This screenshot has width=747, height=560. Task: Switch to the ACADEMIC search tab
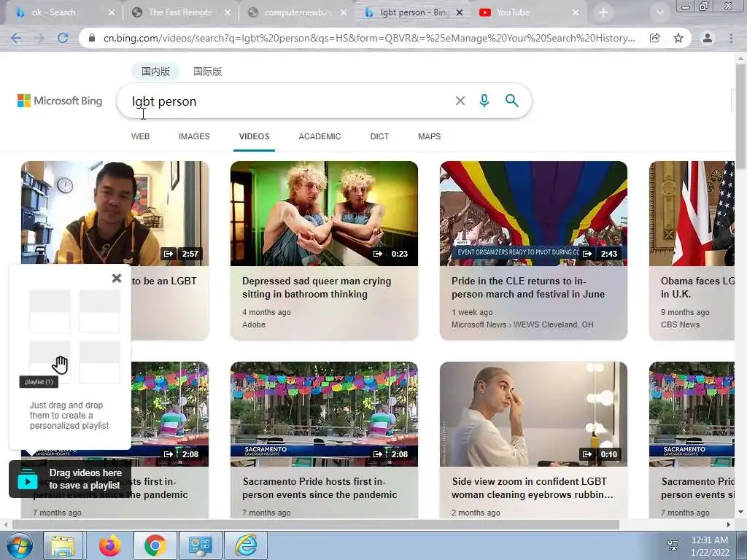click(x=320, y=136)
